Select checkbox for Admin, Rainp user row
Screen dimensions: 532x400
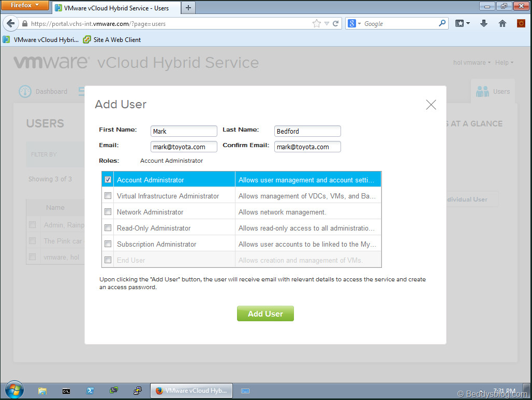point(33,224)
